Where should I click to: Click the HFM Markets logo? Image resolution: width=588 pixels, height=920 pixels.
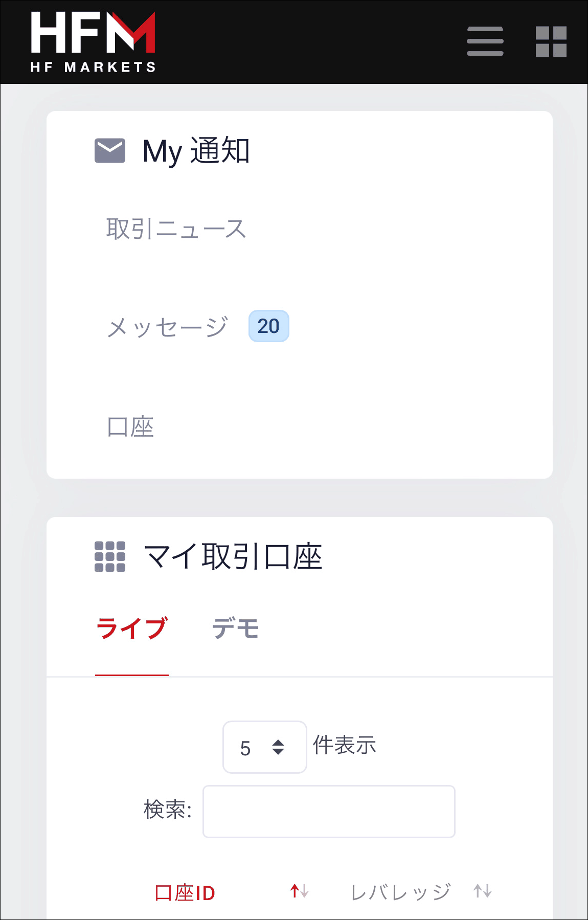[93, 42]
